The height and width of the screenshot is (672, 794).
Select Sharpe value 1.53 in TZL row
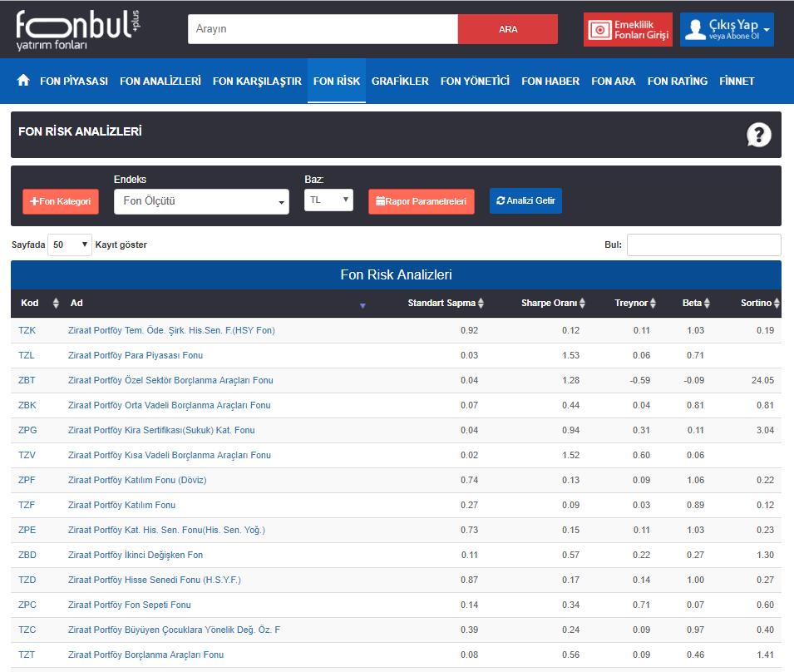[x=570, y=355]
